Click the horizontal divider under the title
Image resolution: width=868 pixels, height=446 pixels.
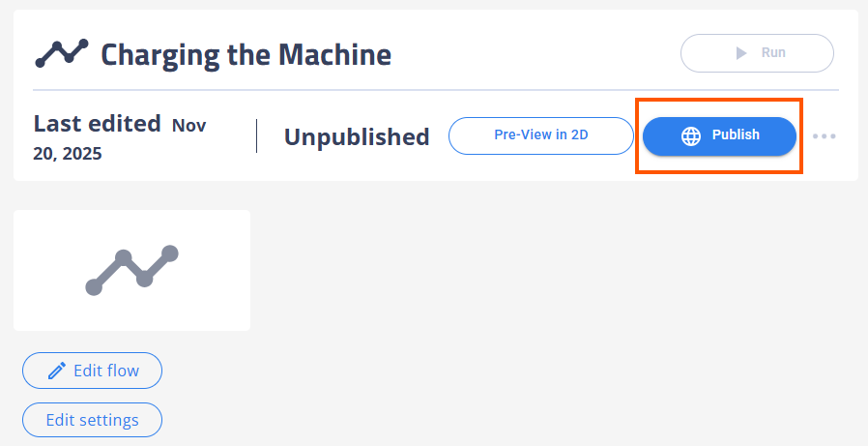point(435,90)
